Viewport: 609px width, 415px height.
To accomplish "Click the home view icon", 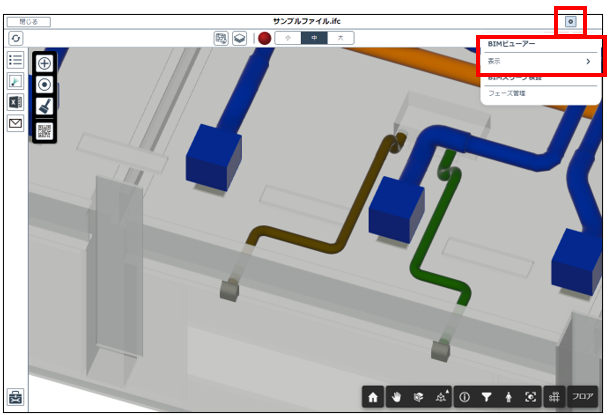I will tap(373, 397).
